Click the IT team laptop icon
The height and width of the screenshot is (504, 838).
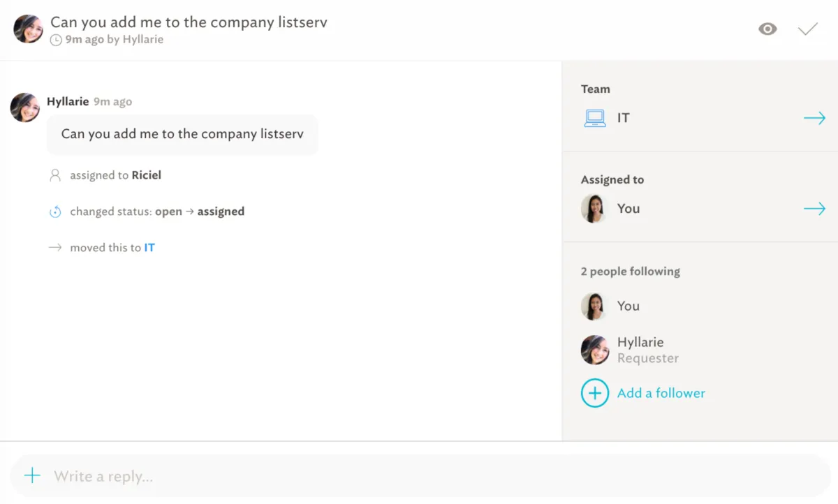(x=595, y=118)
